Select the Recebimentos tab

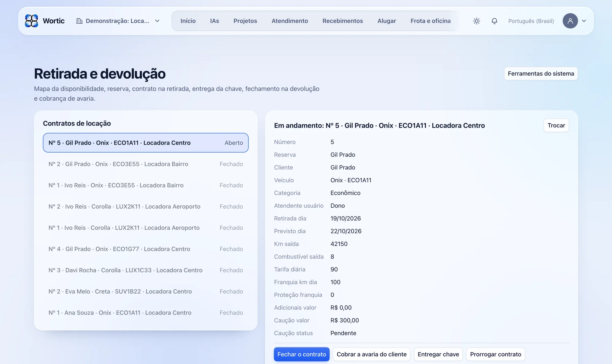tap(342, 21)
